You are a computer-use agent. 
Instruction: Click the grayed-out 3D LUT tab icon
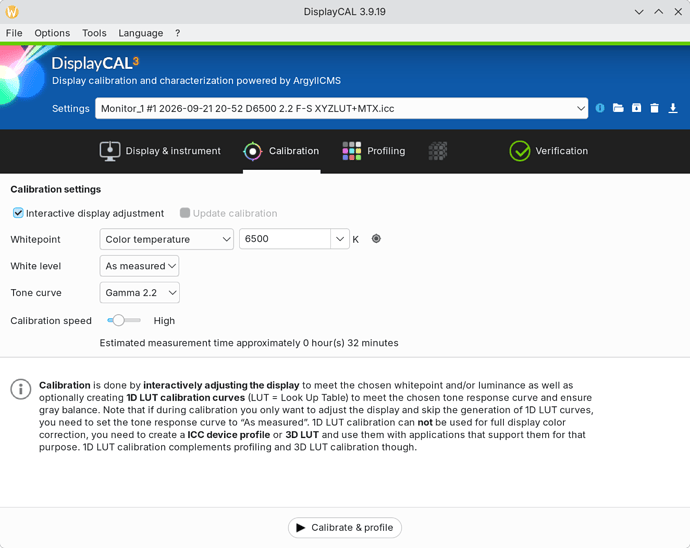click(x=437, y=151)
